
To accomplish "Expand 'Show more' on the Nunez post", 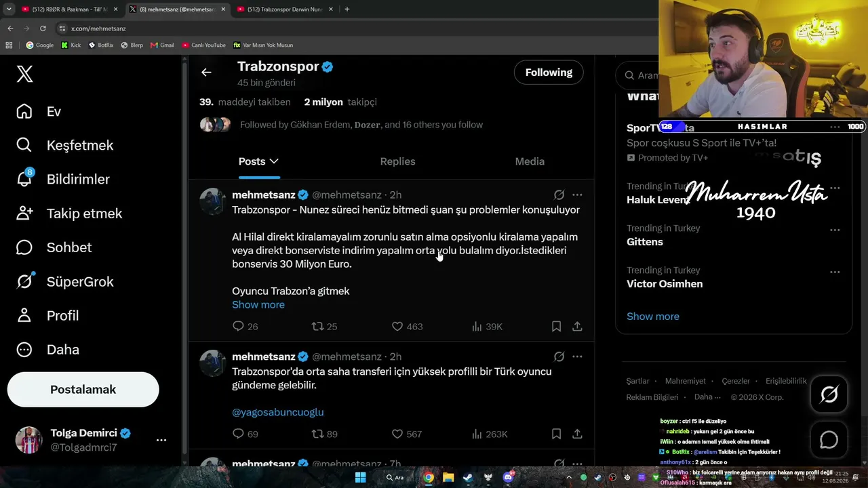I will (258, 305).
